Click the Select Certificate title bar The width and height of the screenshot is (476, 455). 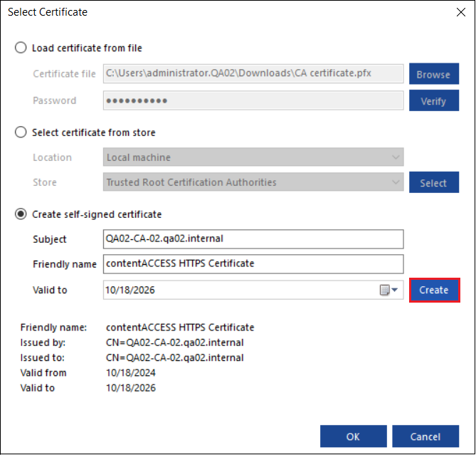[x=213, y=12]
